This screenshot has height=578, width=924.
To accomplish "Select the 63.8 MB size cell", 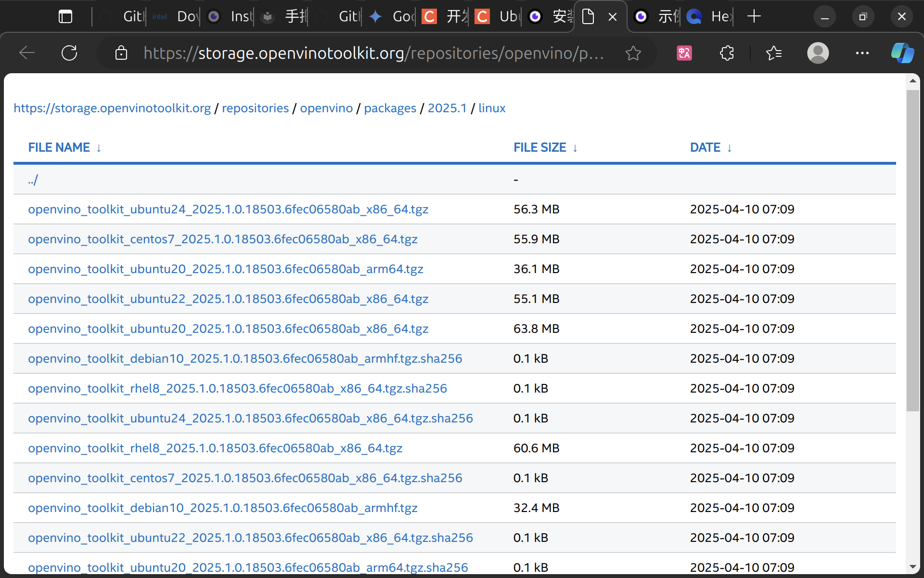I will 537,328.
